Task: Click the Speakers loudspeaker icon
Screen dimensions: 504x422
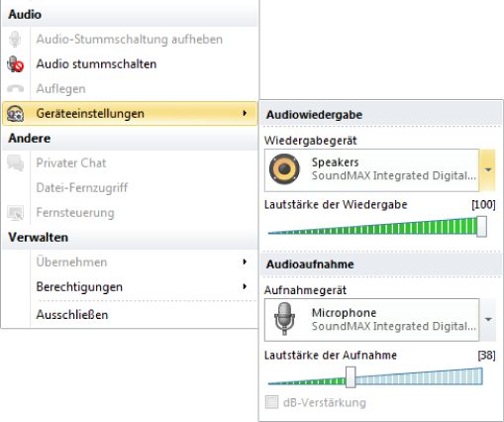Action: [x=284, y=169]
